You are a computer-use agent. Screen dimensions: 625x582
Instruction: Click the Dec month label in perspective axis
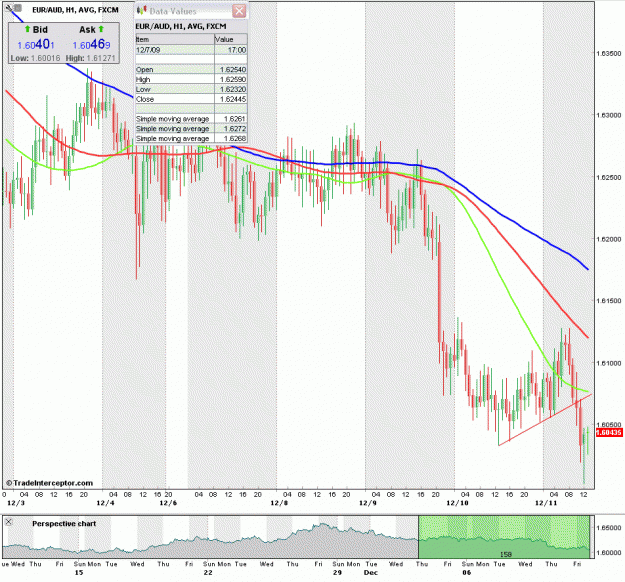tap(371, 573)
